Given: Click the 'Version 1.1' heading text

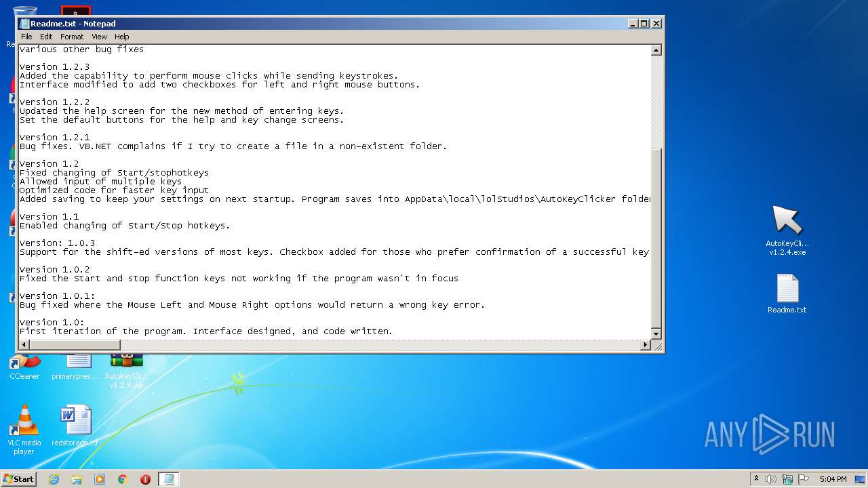Looking at the screenshot, I should (x=49, y=216).
